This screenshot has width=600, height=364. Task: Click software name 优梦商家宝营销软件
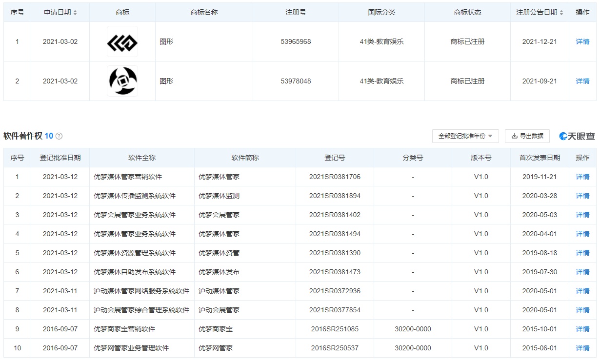tap(124, 329)
